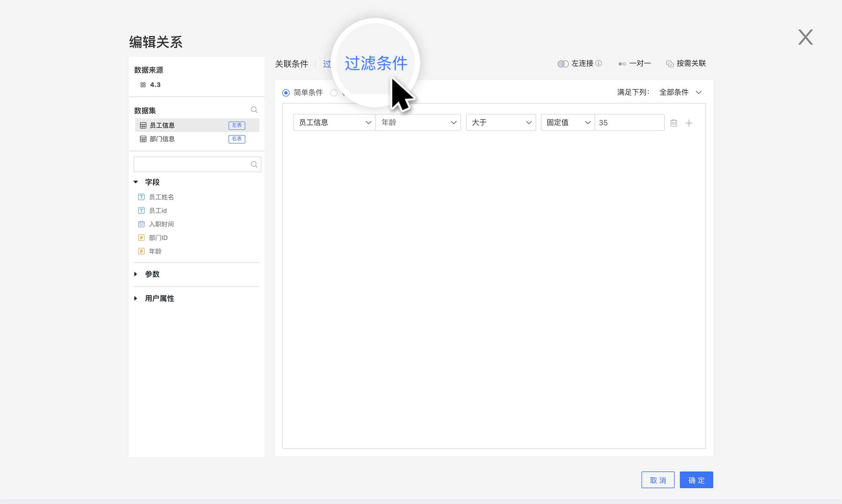The height and width of the screenshot is (504, 842).
Task: Click the 员工id text type icon
Action: 141,211
